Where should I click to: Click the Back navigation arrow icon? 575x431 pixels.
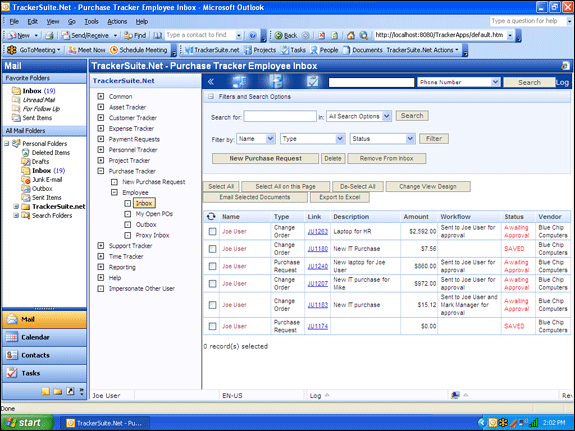coord(279,35)
